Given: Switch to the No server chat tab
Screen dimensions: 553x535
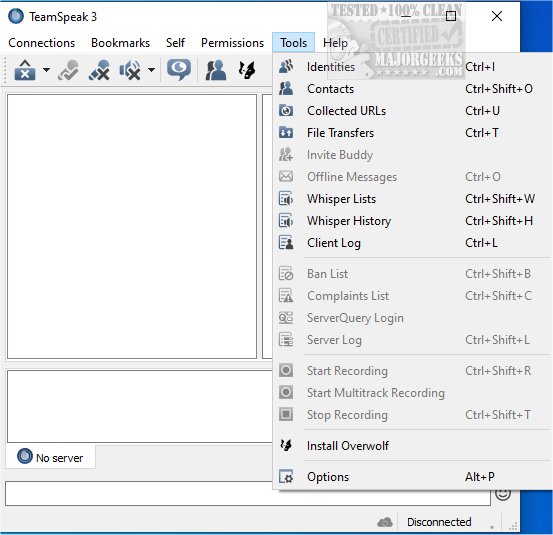Looking at the screenshot, I should (50, 457).
